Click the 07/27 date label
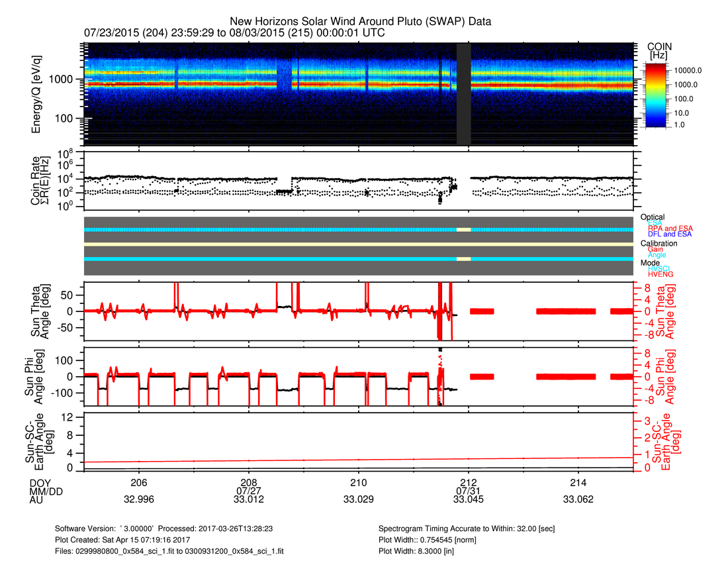 click(x=249, y=490)
